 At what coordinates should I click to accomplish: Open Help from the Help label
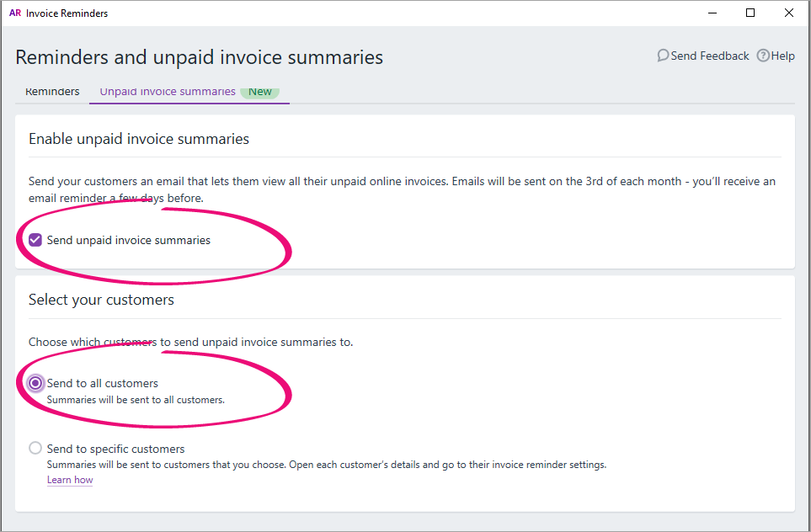(782, 56)
